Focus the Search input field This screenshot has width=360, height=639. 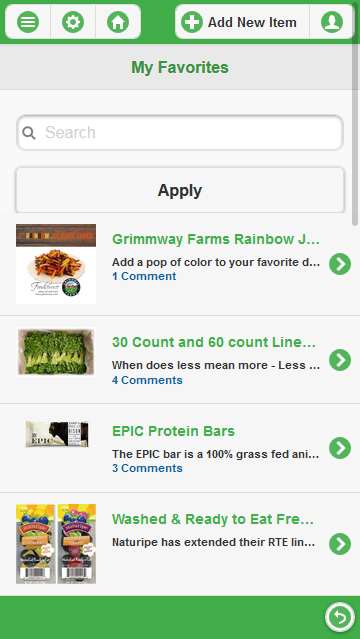(x=180, y=132)
